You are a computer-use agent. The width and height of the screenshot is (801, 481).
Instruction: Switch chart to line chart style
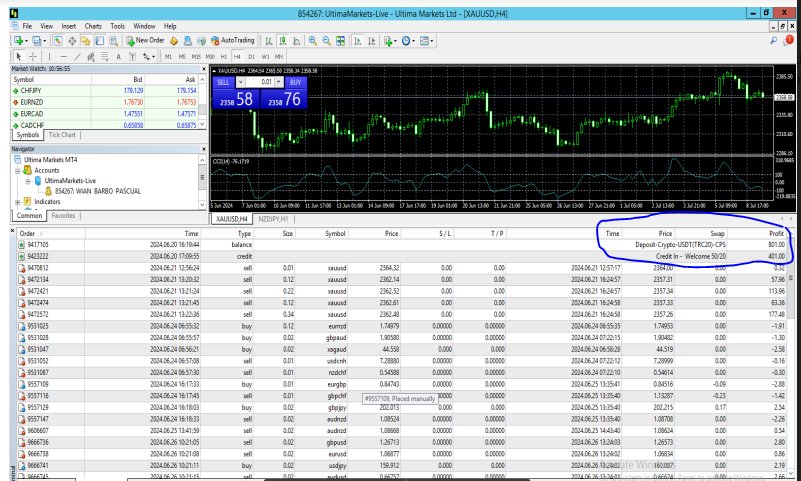[x=297, y=41]
